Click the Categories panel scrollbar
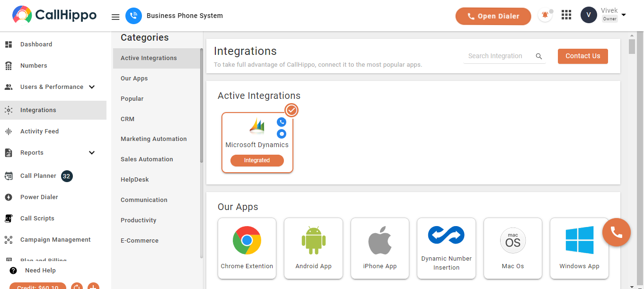Screen dimensions: 644x289 (202, 105)
